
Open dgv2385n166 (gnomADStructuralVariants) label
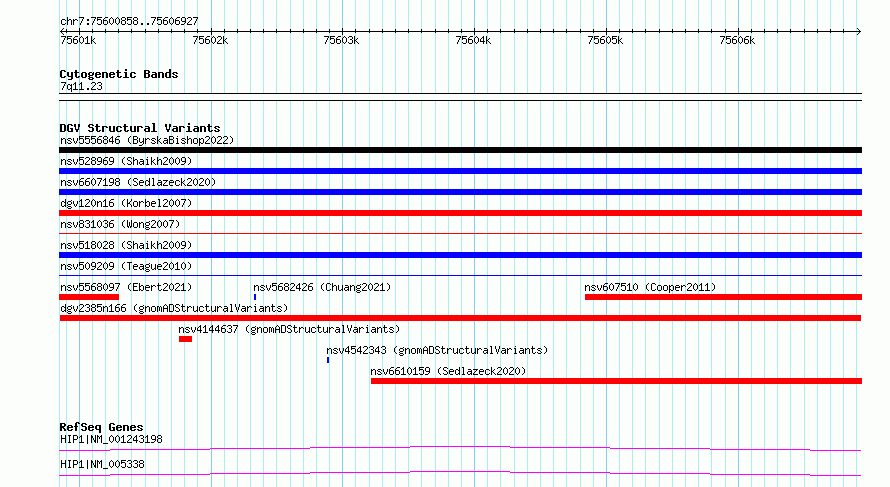pos(174,308)
